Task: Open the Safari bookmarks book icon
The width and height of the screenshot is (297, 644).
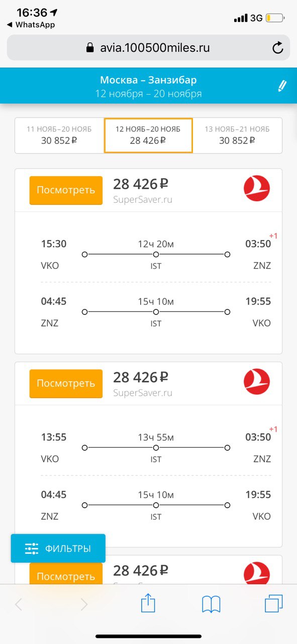Action: (x=211, y=604)
